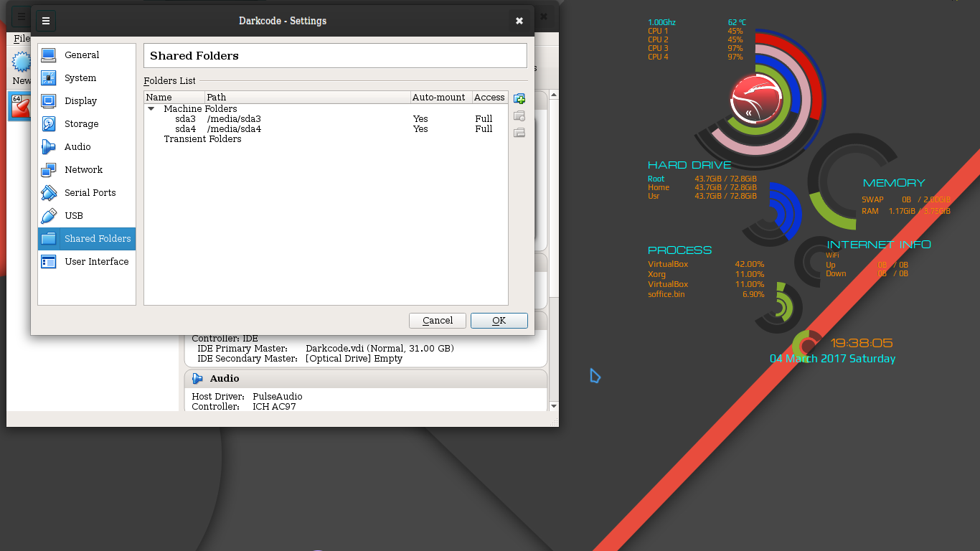Click the "19:38:05" clock on desktop widget
Screen dimensions: 980x551
(x=862, y=343)
